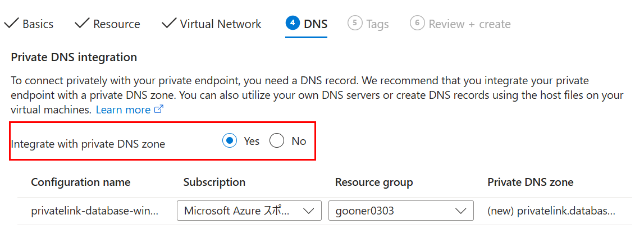644x242 pixels.
Task: Click the Resource step checkmark icon
Action: [82, 24]
